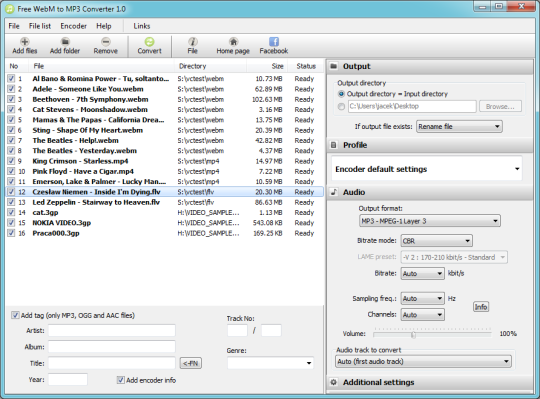Collapse the Profile section header
This screenshot has height=399, width=540.
tap(429, 145)
